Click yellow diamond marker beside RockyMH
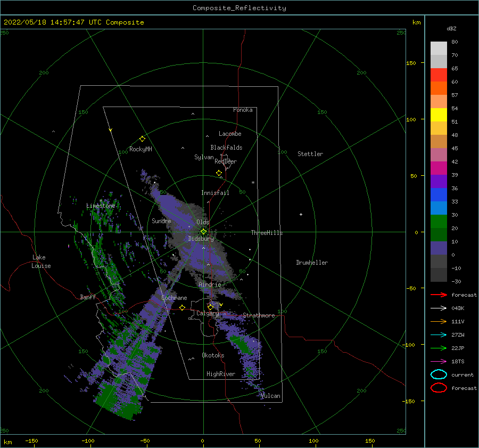The height and width of the screenshot is (448, 479). (x=142, y=139)
